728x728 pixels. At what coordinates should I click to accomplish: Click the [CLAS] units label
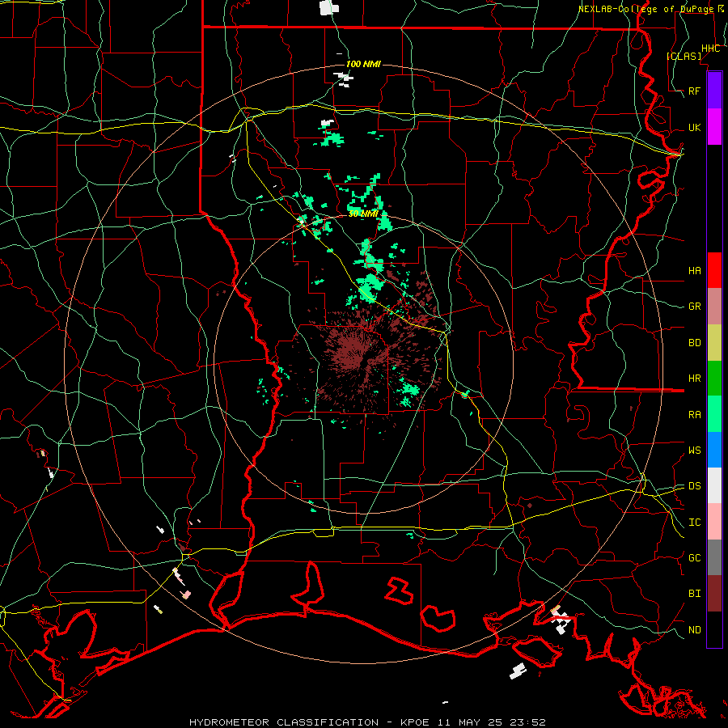684,56
